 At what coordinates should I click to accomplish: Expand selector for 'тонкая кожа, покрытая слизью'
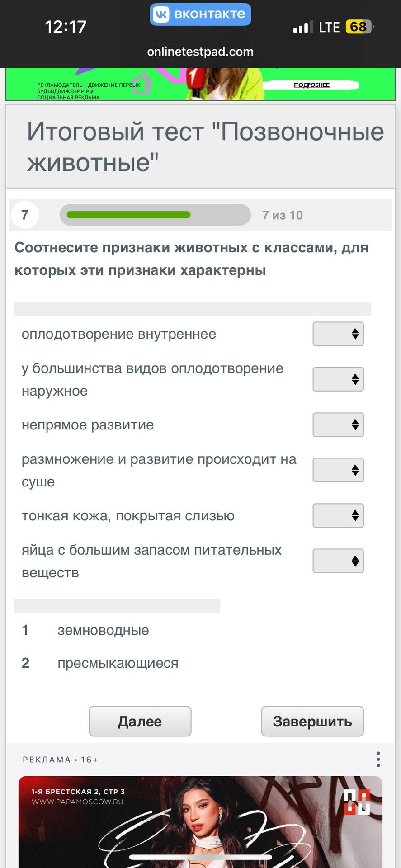pos(338,516)
